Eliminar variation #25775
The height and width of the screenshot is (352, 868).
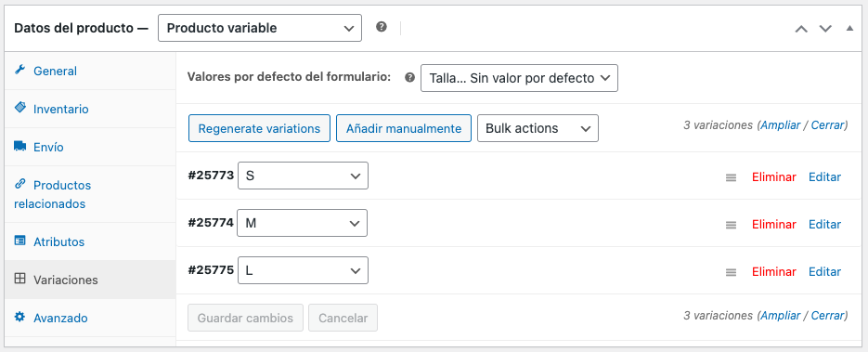coord(774,272)
